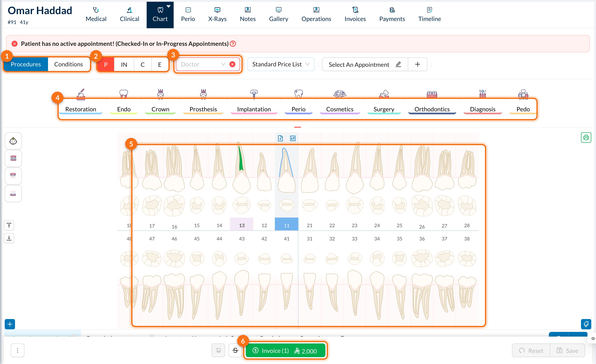Click the baby face primary teeth icon
The image size is (596, 364).
coord(13,141)
